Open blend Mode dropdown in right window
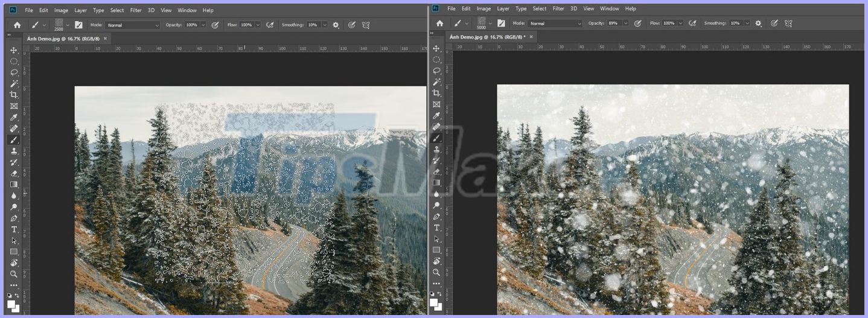 click(555, 24)
